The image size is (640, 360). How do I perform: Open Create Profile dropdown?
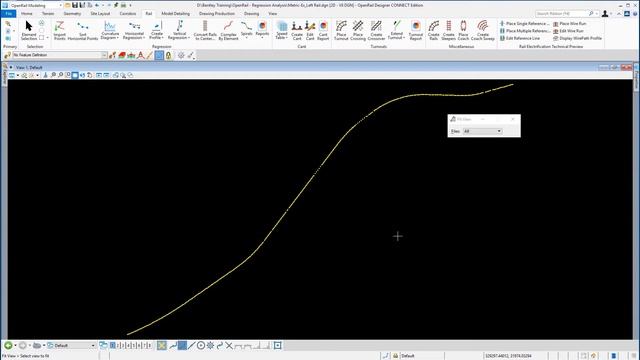(156, 31)
